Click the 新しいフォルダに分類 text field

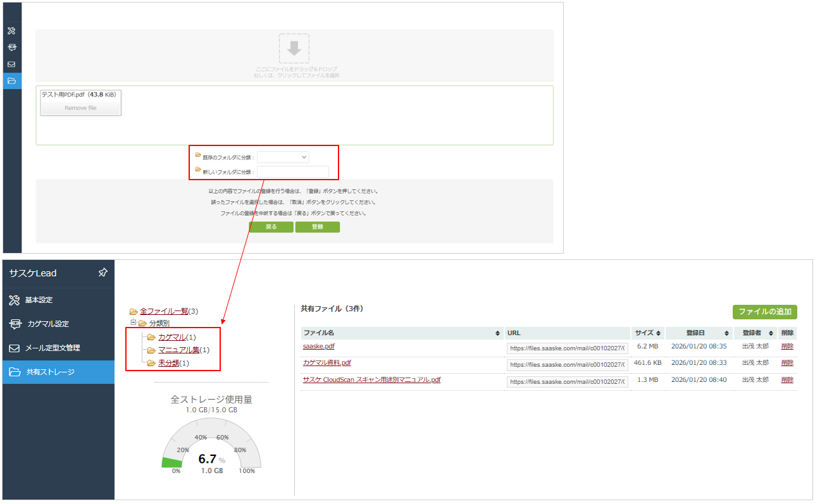(x=293, y=172)
